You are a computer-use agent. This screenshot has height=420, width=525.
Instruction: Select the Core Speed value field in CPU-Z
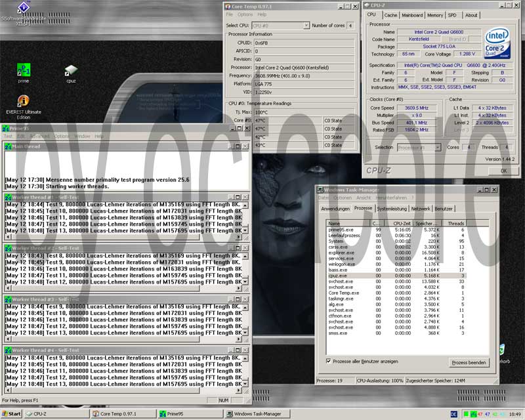[417, 108]
